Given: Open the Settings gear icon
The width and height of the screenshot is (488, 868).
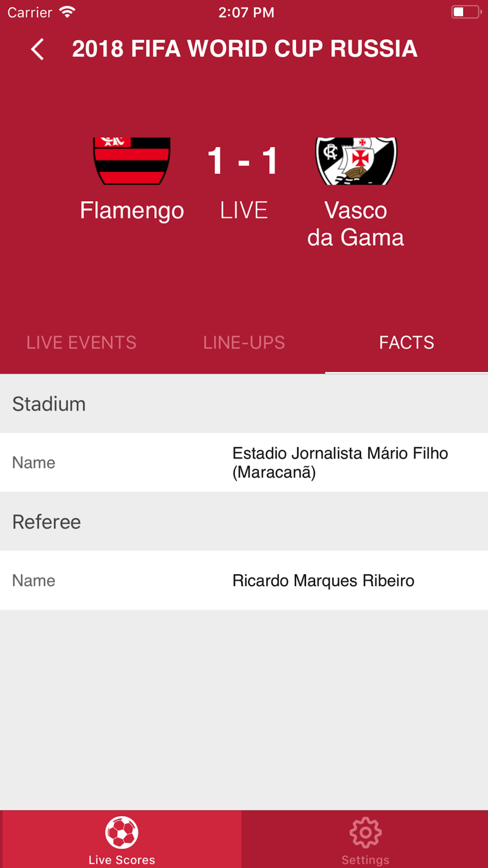Looking at the screenshot, I should tap(366, 832).
